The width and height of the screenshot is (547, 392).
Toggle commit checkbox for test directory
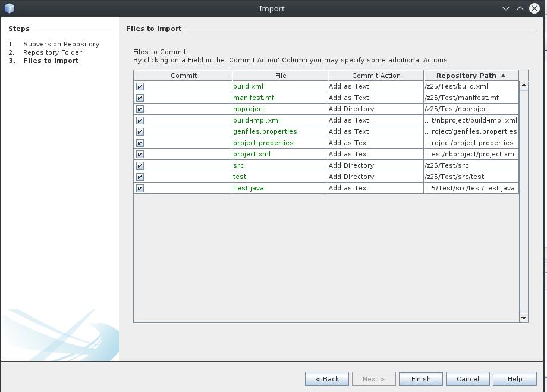pos(140,177)
